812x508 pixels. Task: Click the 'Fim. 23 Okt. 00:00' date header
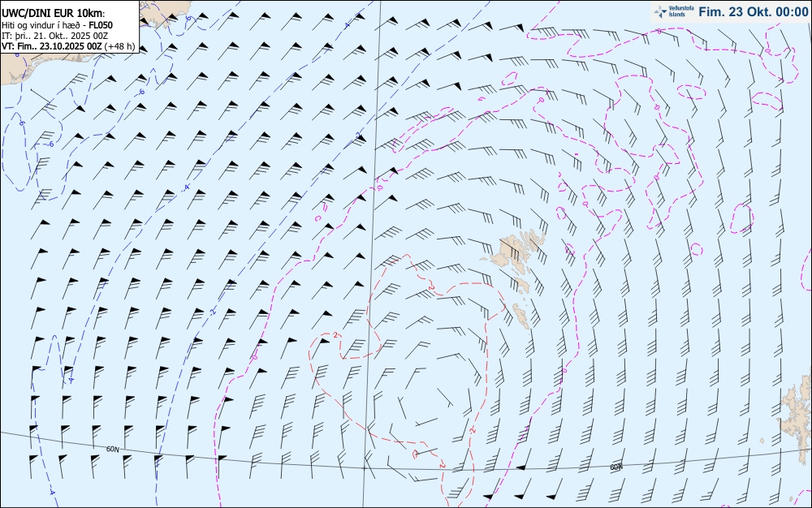tap(753, 12)
